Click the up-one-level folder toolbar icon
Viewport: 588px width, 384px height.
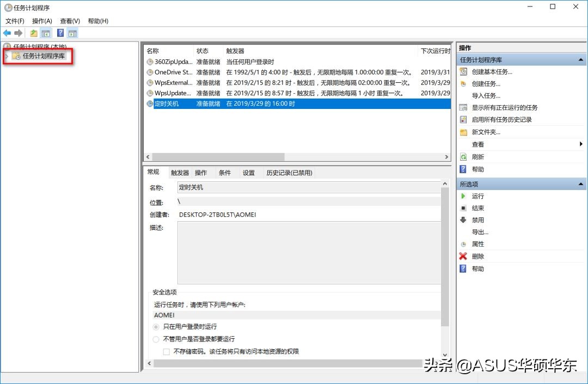34,33
